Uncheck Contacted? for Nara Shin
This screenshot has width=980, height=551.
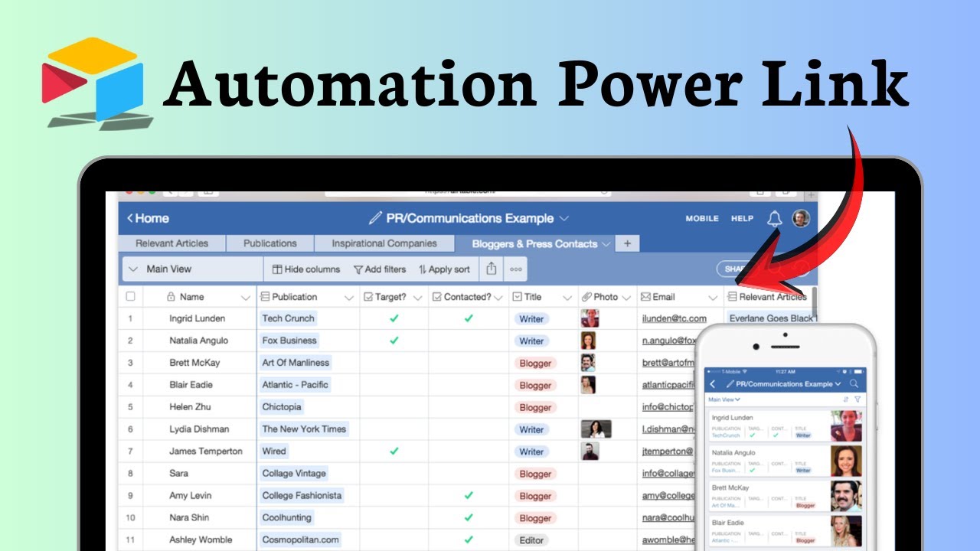pos(469,517)
